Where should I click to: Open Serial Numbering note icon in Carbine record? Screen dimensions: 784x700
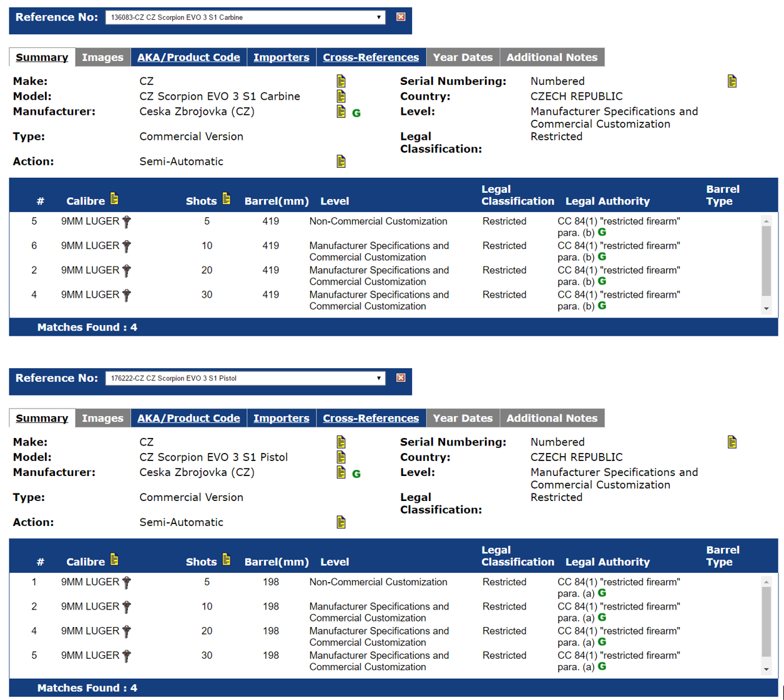point(732,81)
